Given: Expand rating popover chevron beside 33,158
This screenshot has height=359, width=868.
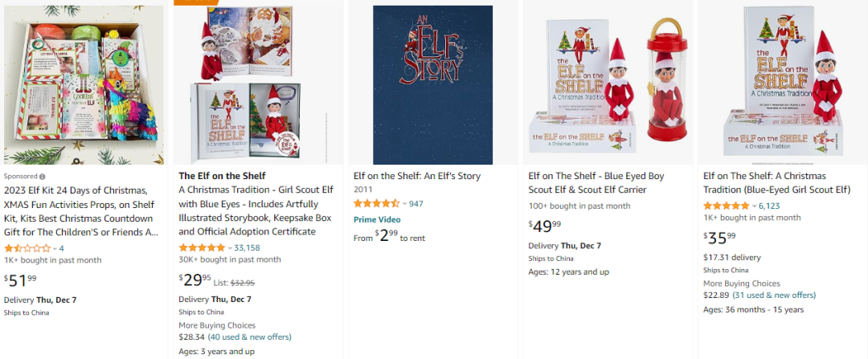Looking at the screenshot, I should click(230, 248).
